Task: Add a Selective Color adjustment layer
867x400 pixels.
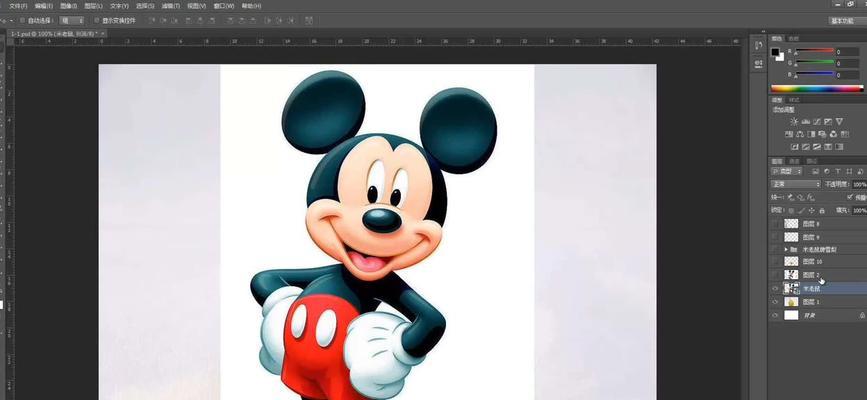Action: click(x=828, y=147)
